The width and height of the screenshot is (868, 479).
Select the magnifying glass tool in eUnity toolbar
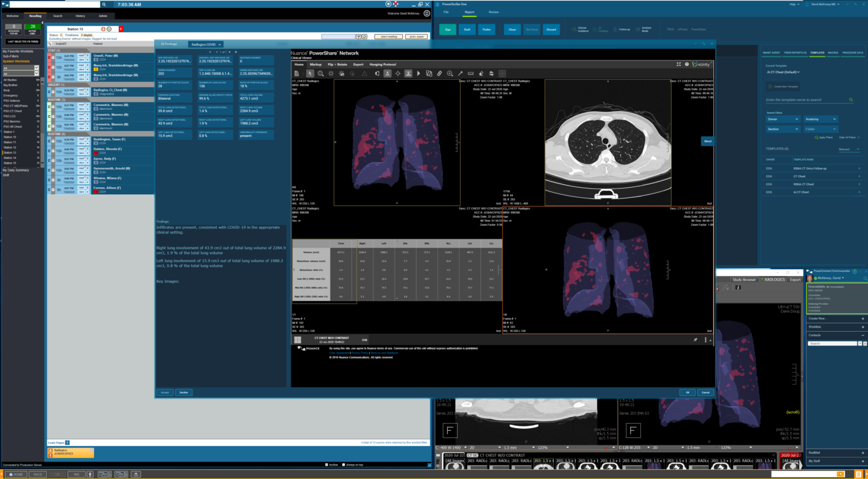(450, 73)
